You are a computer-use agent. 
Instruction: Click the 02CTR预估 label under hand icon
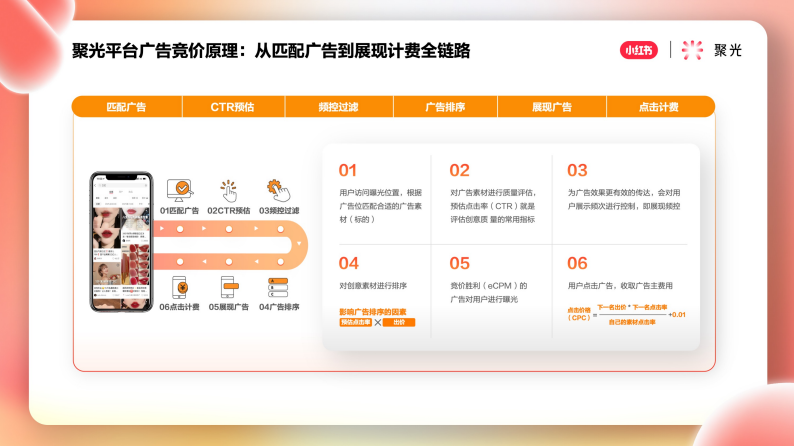point(229,211)
